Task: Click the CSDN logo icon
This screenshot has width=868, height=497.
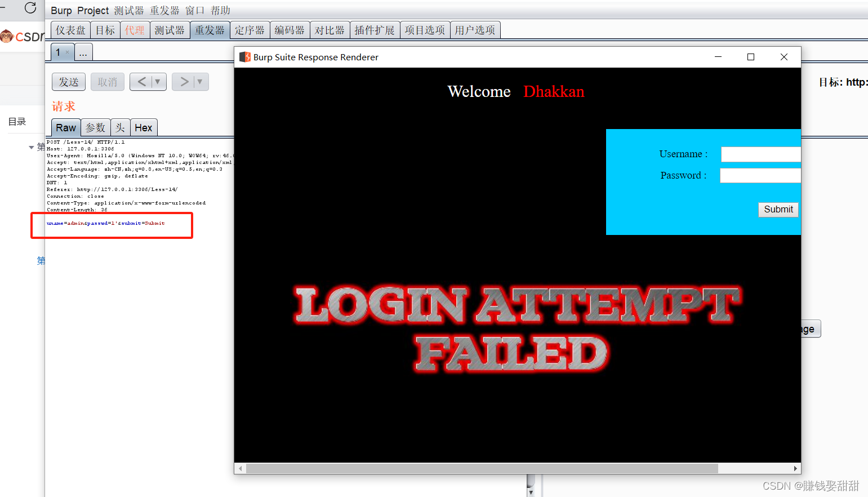Action: 6,36
